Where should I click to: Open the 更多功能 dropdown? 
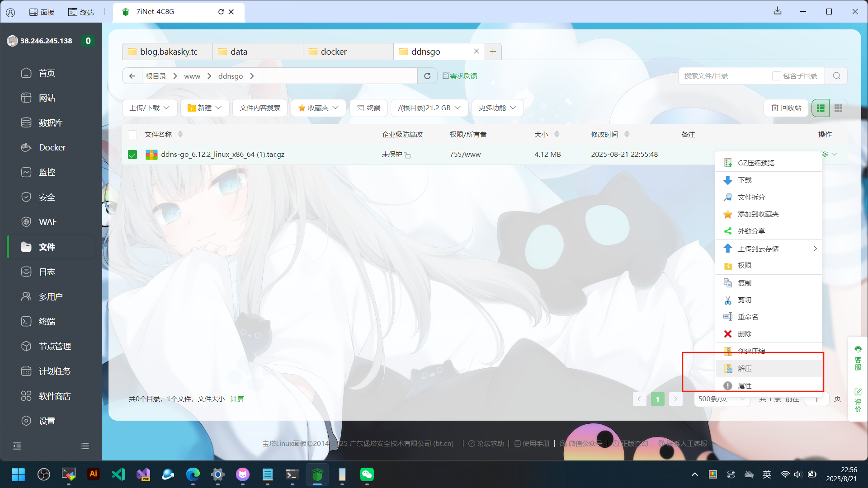[x=497, y=108]
